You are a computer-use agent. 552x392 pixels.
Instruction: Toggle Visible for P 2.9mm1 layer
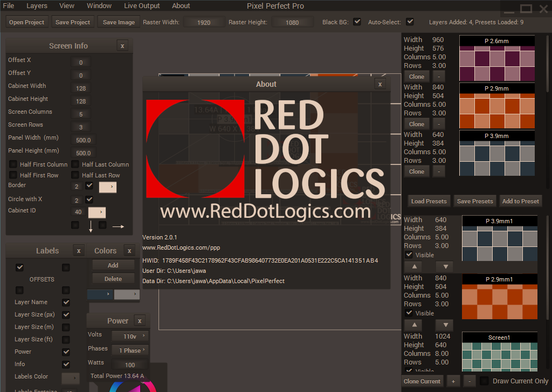409,313
